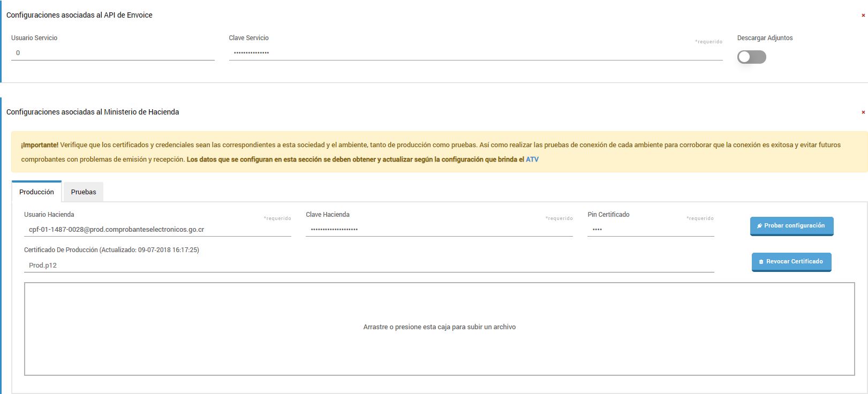Focus the Pin Certificado field
This screenshot has width=868, height=394.
(x=651, y=230)
